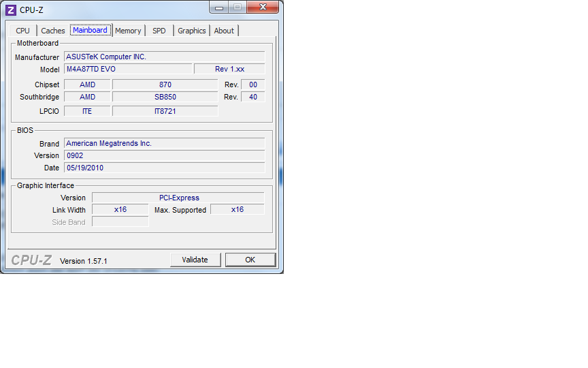Click the empty Side Band field
Viewport: 588px width, 368px height.
pos(120,222)
